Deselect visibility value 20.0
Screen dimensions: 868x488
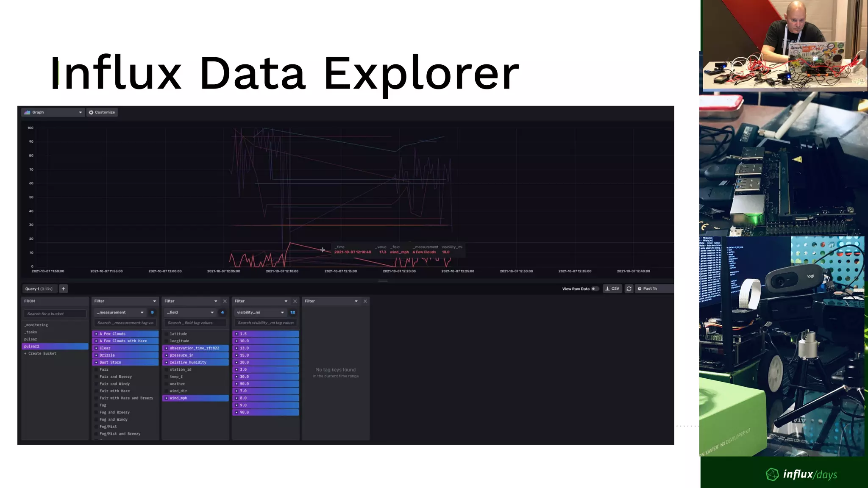coord(266,363)
